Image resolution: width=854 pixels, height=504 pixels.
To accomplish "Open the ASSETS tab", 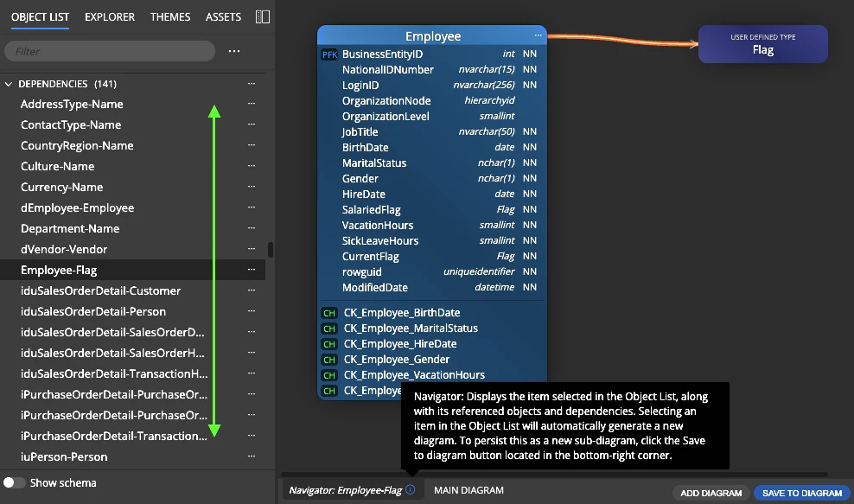I will 223,17.
